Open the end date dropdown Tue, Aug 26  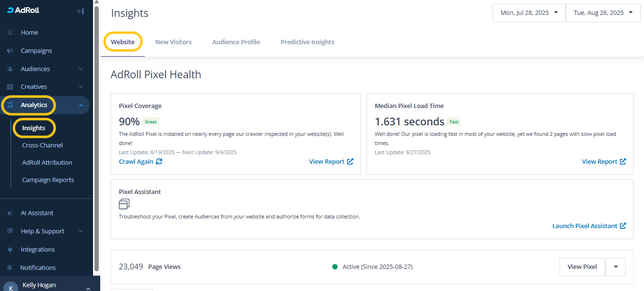(x=603, y=13)
